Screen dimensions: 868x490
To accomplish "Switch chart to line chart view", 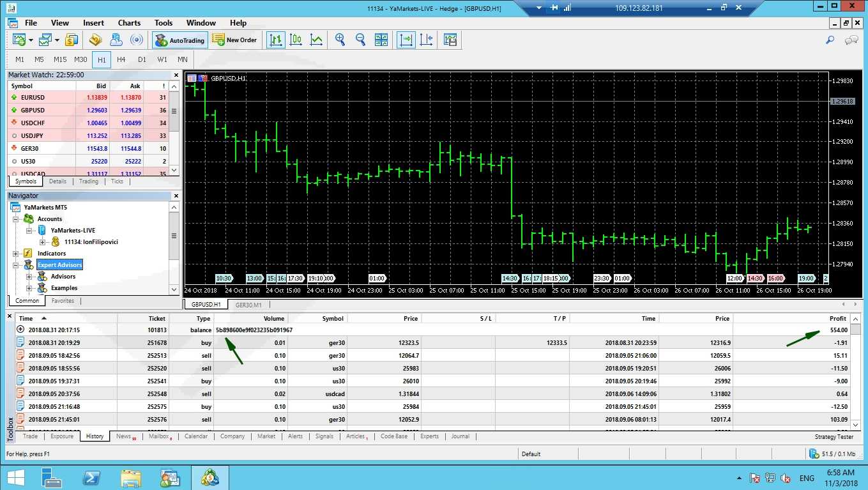I will 316,40.
